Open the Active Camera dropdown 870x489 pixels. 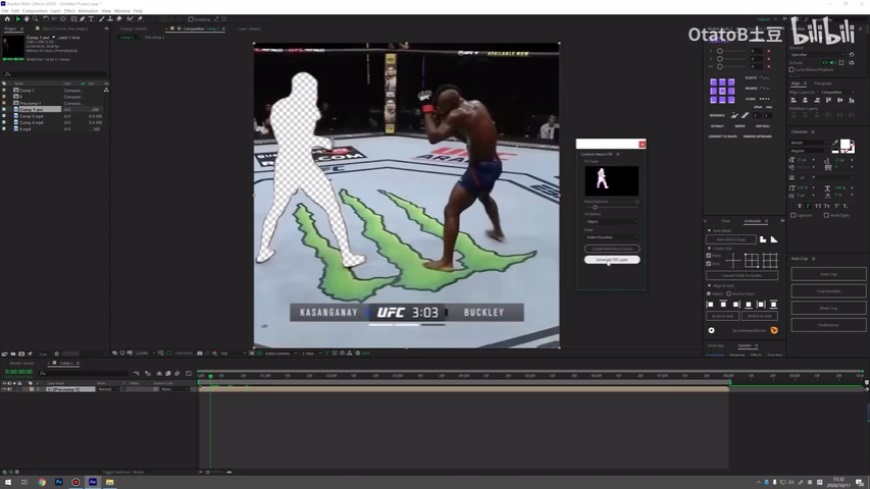click(280, 353)
